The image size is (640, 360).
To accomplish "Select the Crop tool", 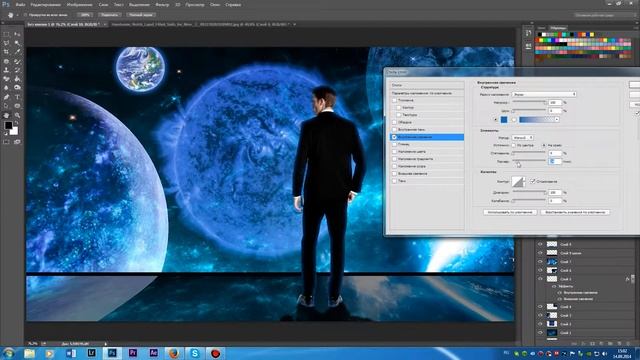I will coord(6,52).
